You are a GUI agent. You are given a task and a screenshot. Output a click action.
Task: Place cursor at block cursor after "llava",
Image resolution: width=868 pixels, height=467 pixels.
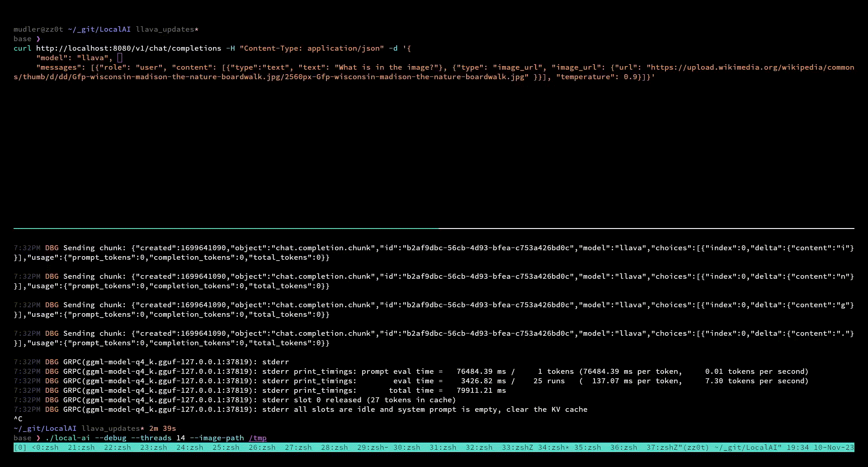pyautogui.click(x=120, y=58)
